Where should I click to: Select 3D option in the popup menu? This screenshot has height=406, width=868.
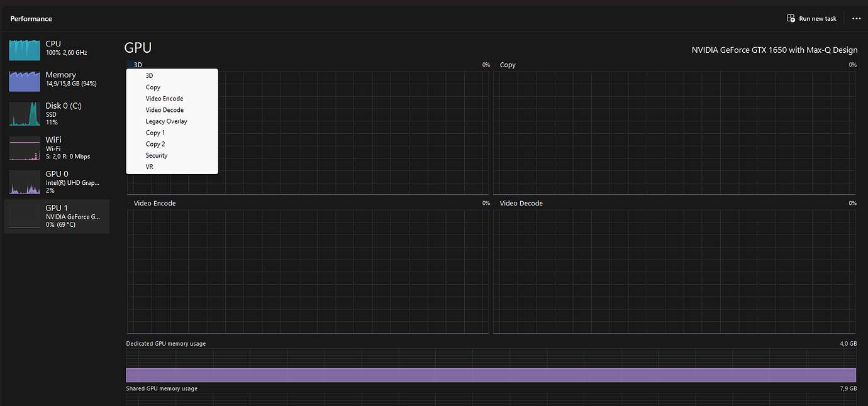(150, 76)
